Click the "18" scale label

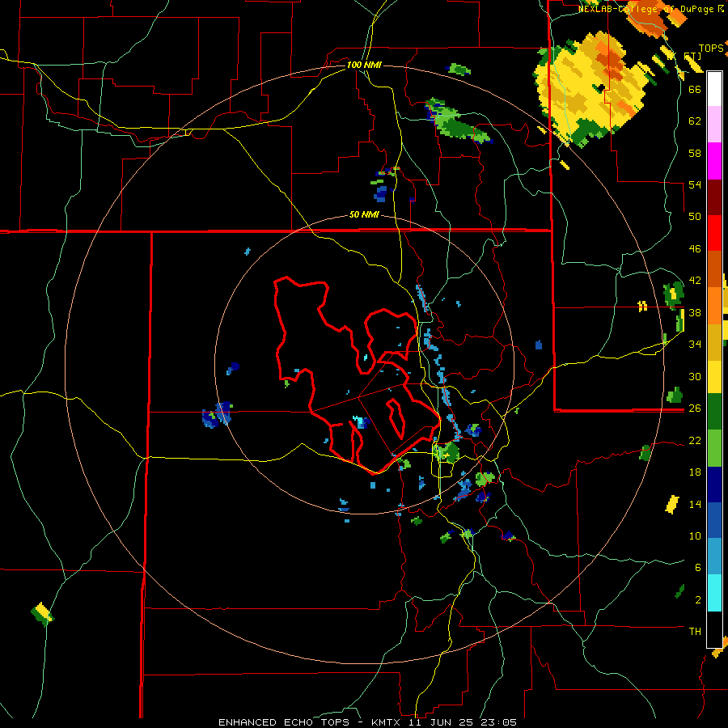tap(695, 472)
